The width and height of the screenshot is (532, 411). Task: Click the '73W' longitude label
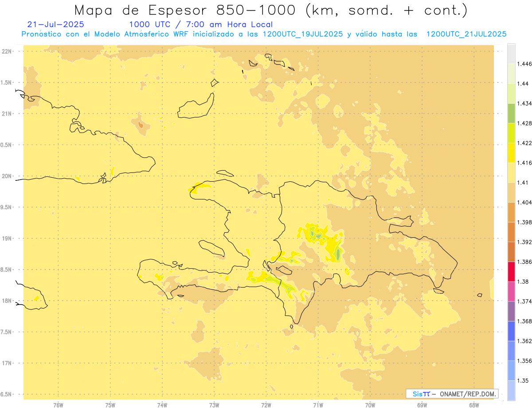(x=214, y=405)
